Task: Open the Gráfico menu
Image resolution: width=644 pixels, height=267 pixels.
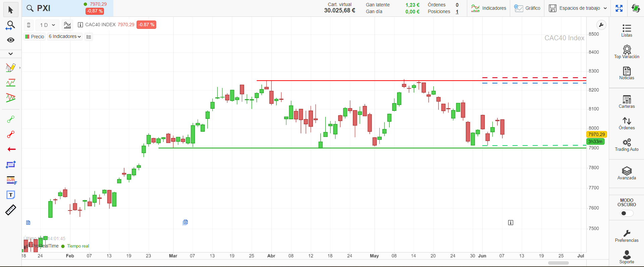Action: pyautogui.click(x=527, y=8)
